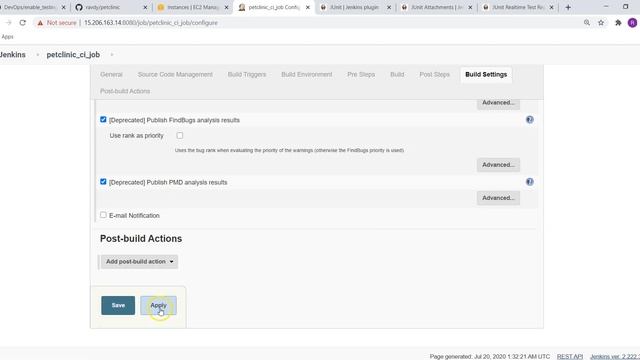
Task: Uncheck Publish PMD analysis results
Action: click(103, 182)
